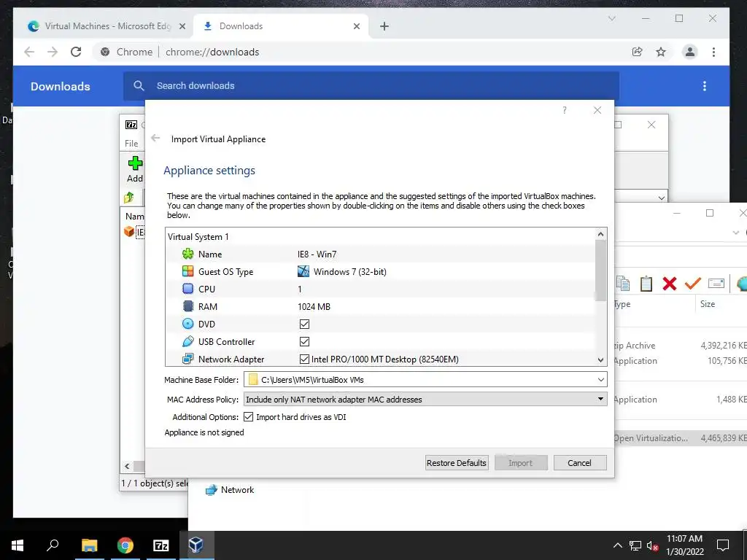
Task: Uncheck the DVD checkbox
Action: coord(304,324)
